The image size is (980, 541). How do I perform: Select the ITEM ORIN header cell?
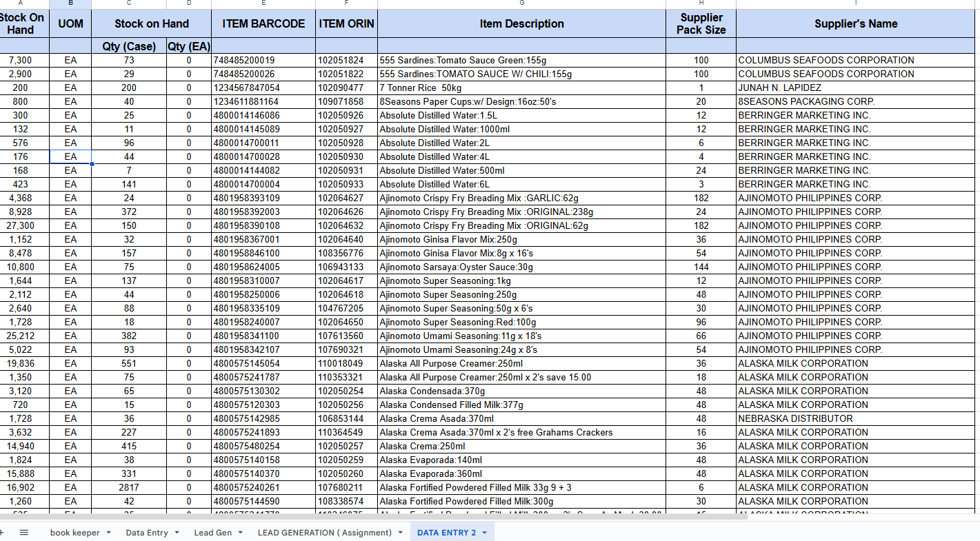point(346,23)
